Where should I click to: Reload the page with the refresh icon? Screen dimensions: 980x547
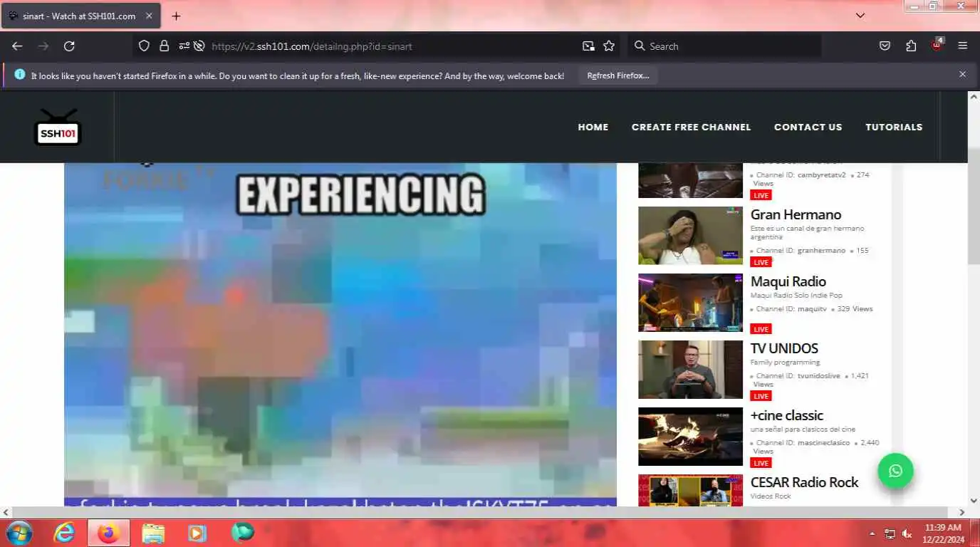(x=69, y=46)
